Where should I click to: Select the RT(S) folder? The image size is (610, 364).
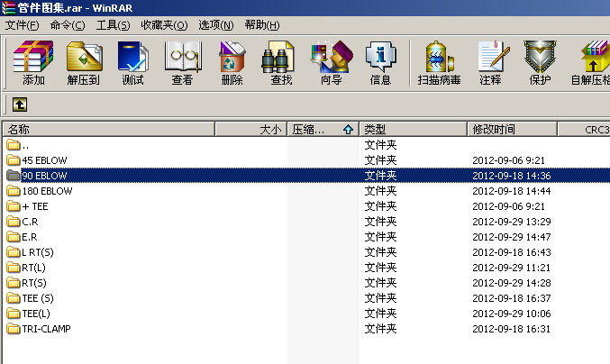34,283
